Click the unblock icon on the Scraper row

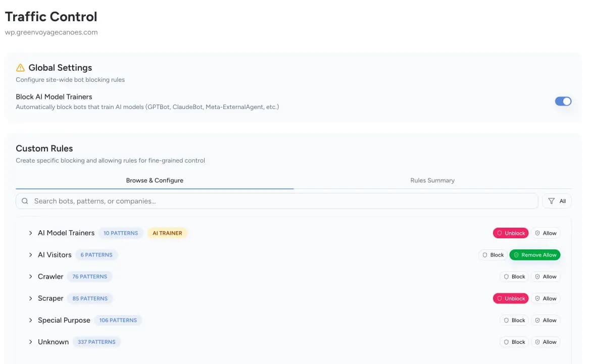click(499, 298)
